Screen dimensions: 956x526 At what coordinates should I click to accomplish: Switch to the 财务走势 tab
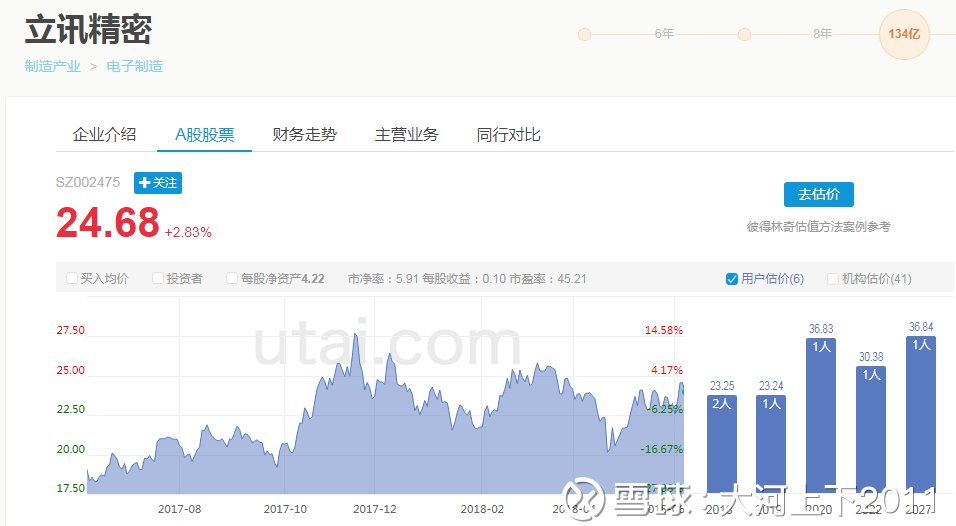tap(304, 135)
